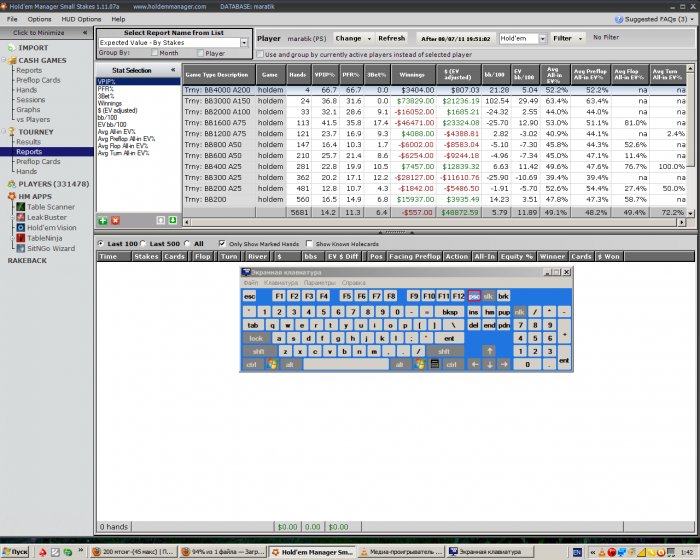Launch Leak Buster app icon
Viewport: 700px width, 560px height.
[21, 217]
